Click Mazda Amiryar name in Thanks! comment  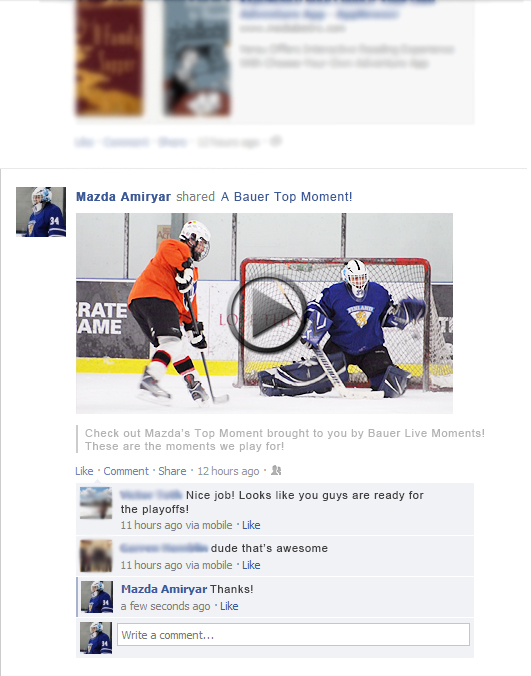pyautogui.click(x=164, y=589)
